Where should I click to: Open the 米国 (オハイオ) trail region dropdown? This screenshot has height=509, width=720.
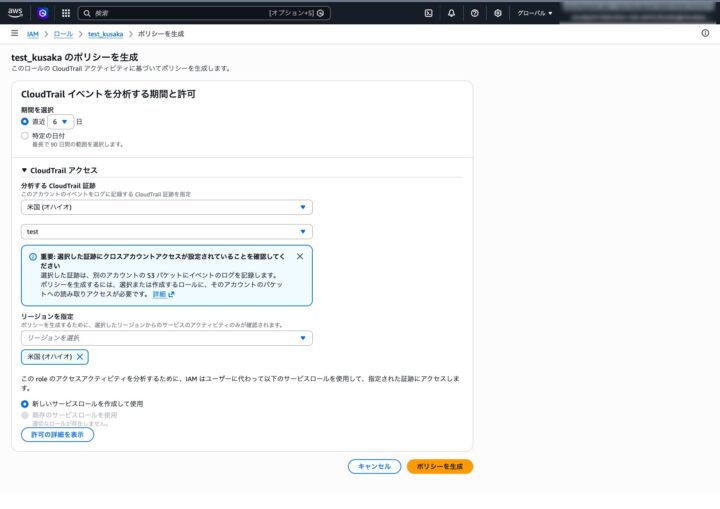pos(166,207)
